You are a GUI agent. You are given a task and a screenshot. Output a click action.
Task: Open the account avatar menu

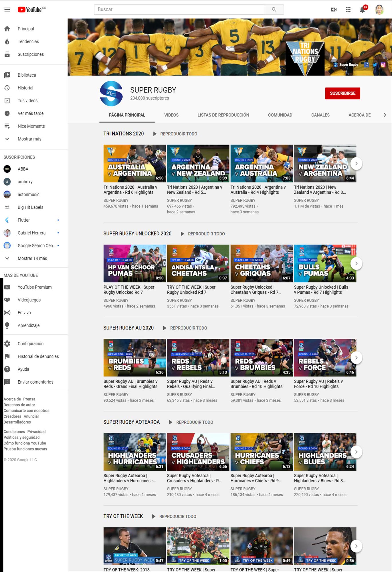click(379, 9)
